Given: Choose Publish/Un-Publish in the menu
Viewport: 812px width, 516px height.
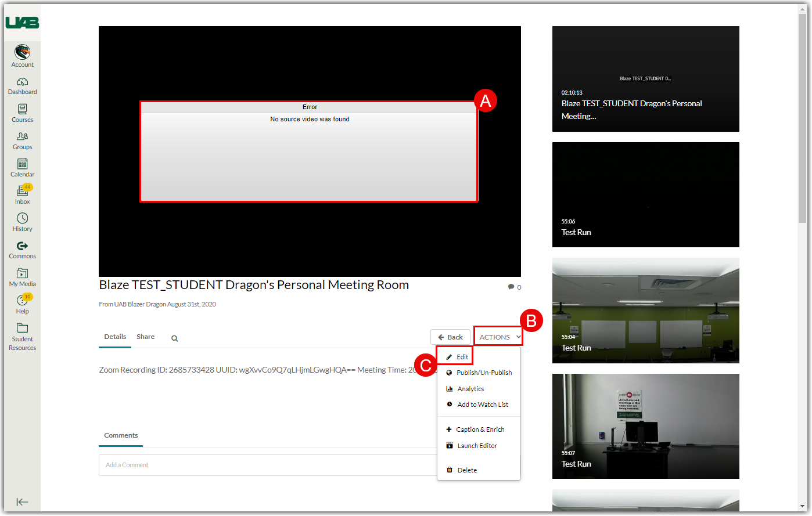Looking at the screenshot, I should point(484,373).
